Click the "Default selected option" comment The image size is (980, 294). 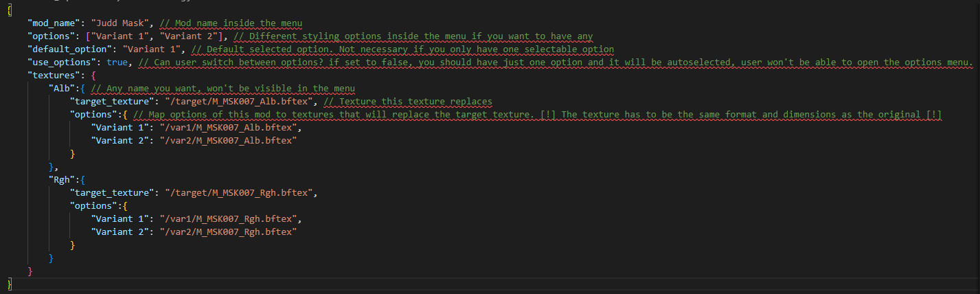[x=402, y=49]
